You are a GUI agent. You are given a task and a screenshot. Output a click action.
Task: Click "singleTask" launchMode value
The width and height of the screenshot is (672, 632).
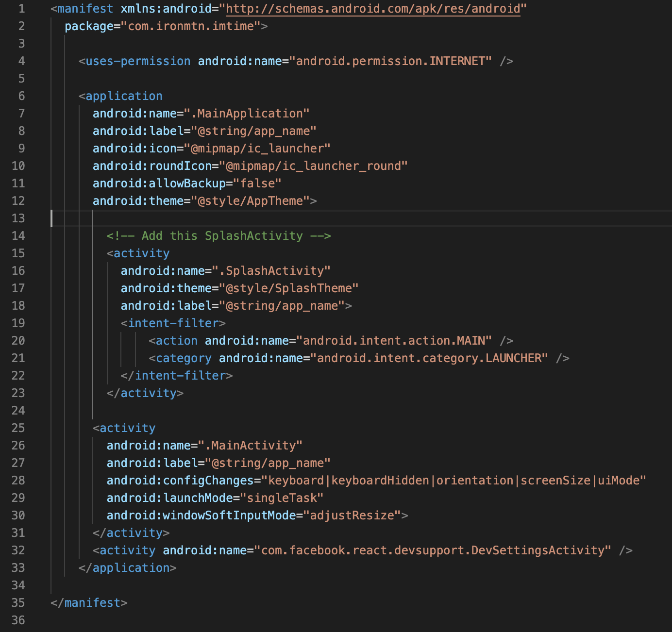pyautogui.click(x=282, y=498)
